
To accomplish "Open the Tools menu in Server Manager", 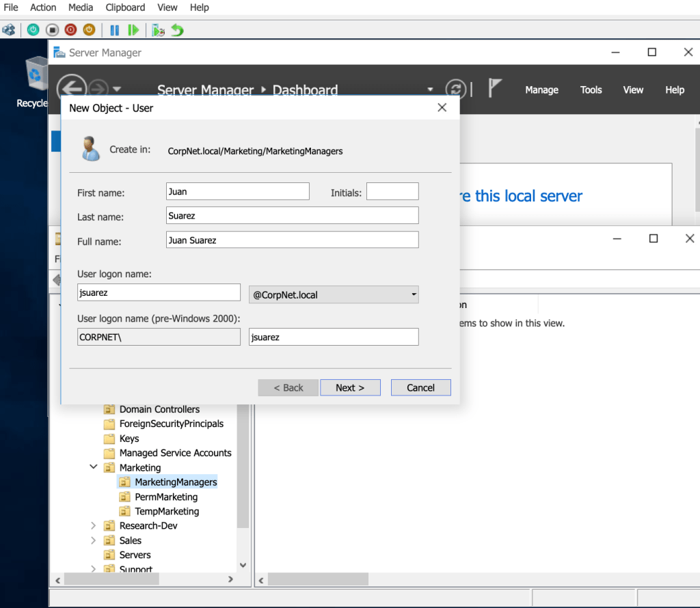I will coord(591,90).
